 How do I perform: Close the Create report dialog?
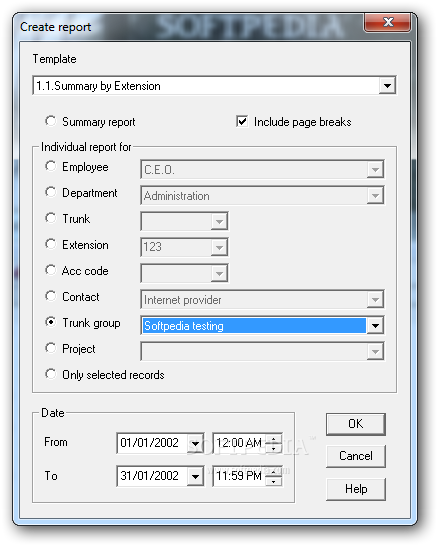pos(387,22)
